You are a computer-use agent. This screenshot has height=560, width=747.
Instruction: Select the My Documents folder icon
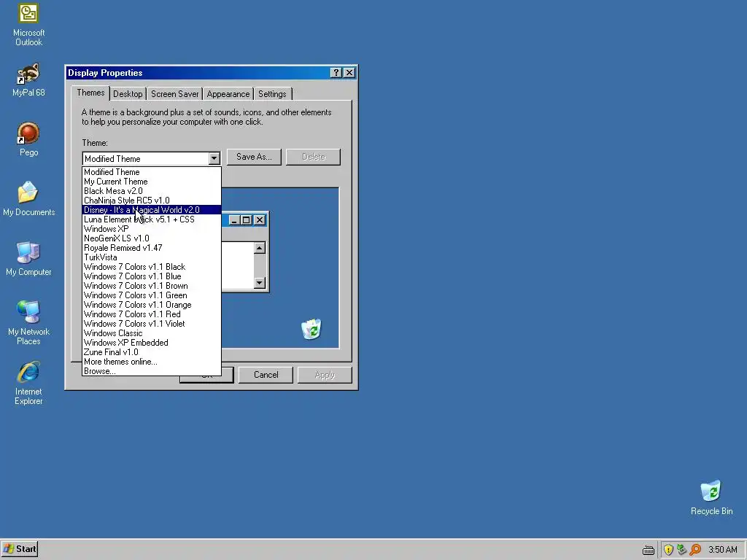click(28, 198)
